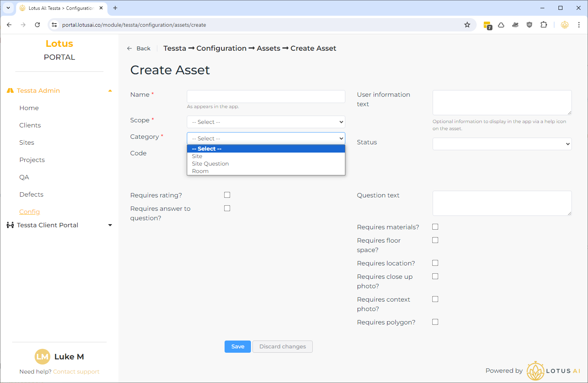588x383 pixels.
Task: Open the browser extensions puzzle icon
Action: pyautogui.click(x=544, y=25)
